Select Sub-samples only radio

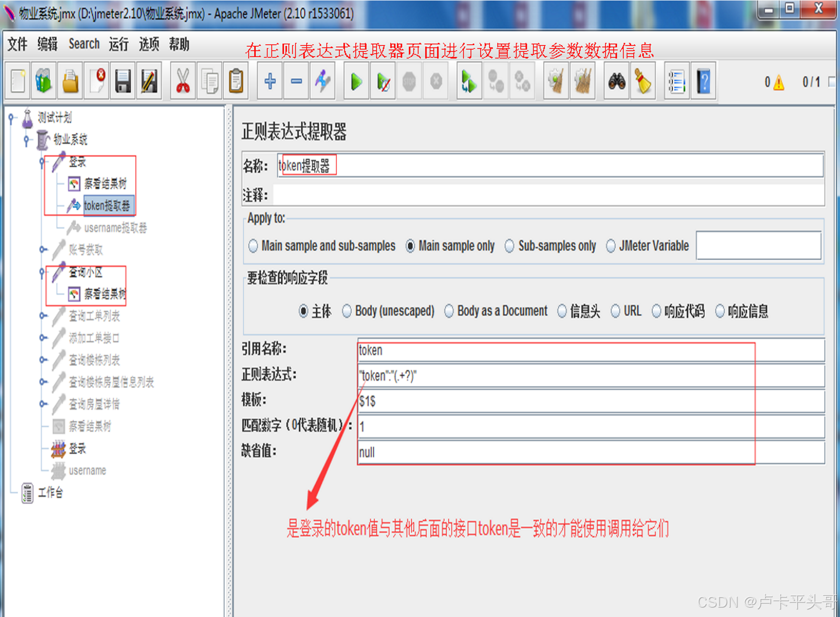pos(509,246)
